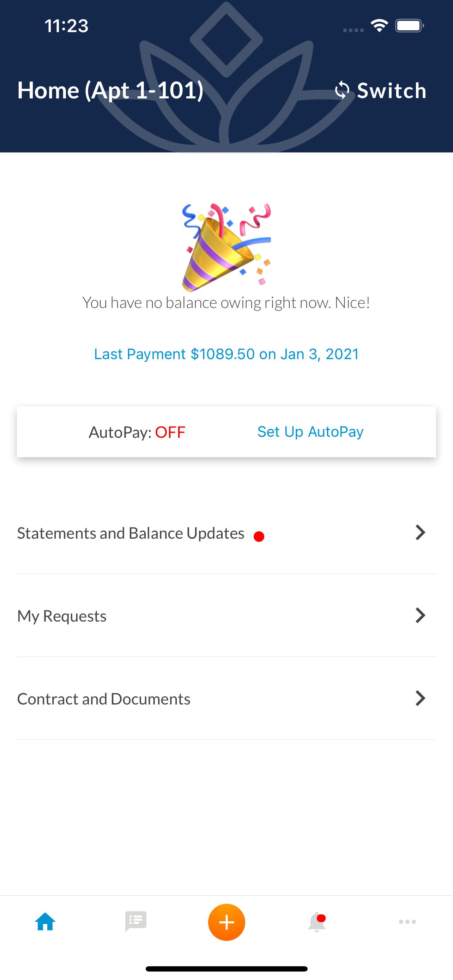Open the My Requests row
This screenshot has height=980, width=453.
pyautogui.click(x=226, y=616)
